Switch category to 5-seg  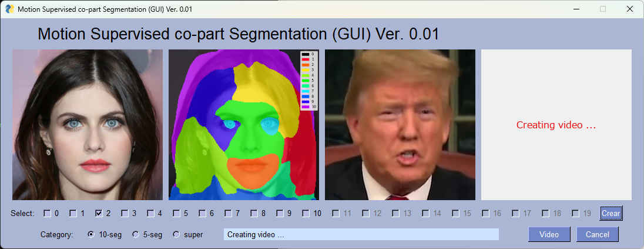[136, 234]
